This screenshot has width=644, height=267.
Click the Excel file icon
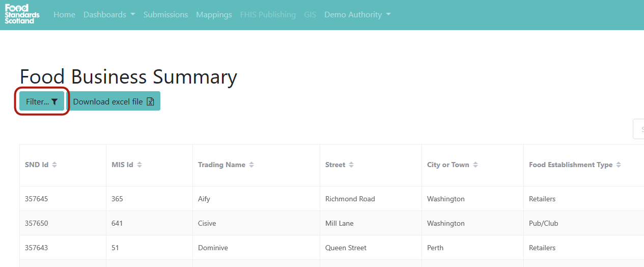coord(150,101)
